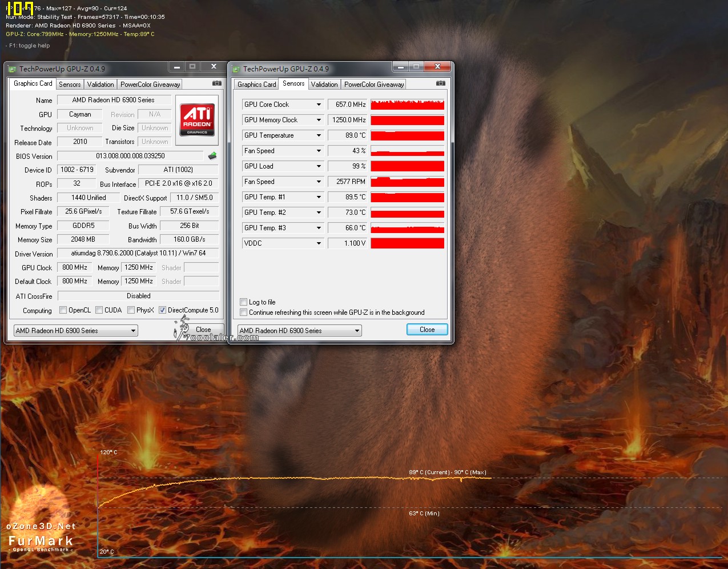Click the Driver Version field

click(138, 253)
